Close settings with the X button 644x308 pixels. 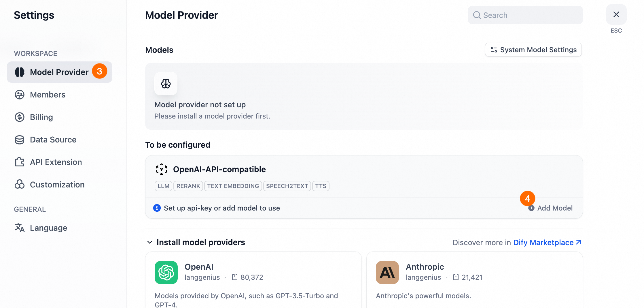(616, 15)
